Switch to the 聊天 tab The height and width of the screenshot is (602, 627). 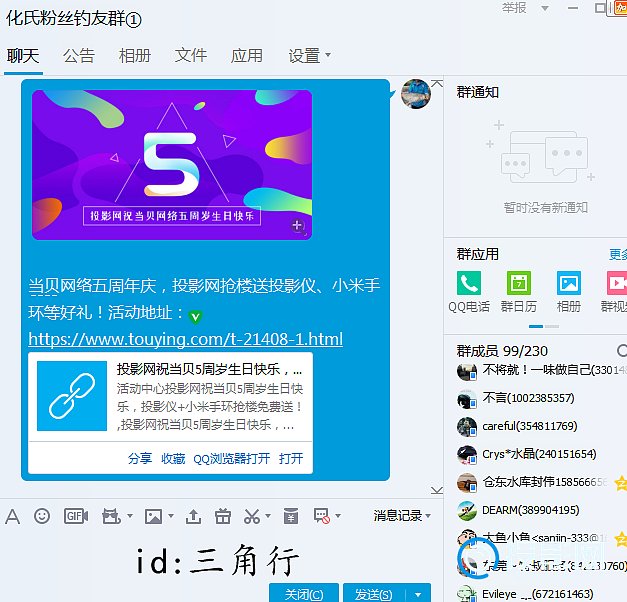(x=23, y=56)
